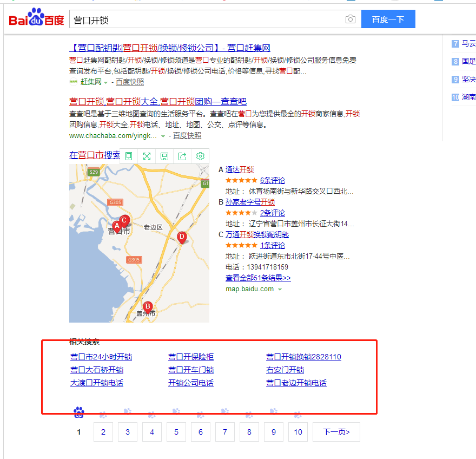This screenshot has height=459, width=476.
Task: Click map marker B near 盖州市
Action: coord(147,307)
